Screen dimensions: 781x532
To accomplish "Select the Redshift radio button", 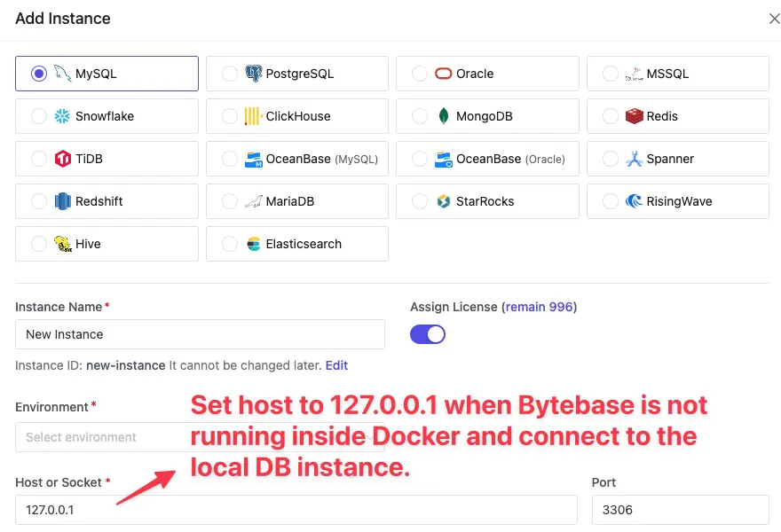I will tap(39, 201).
